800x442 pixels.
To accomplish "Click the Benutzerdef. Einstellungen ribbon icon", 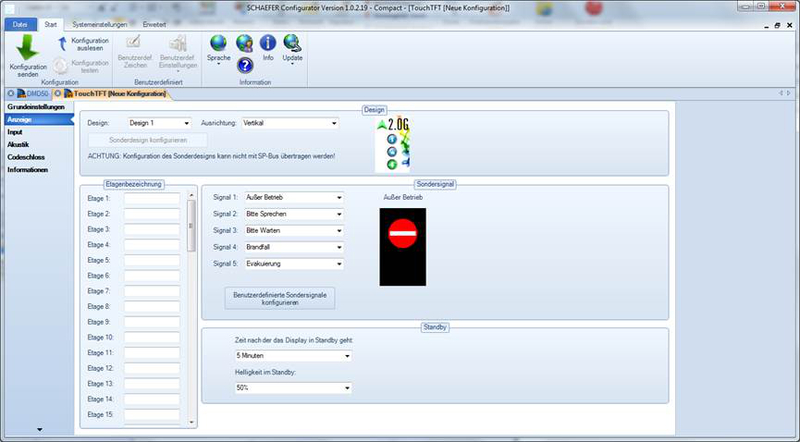I will (x=178, y=43).
